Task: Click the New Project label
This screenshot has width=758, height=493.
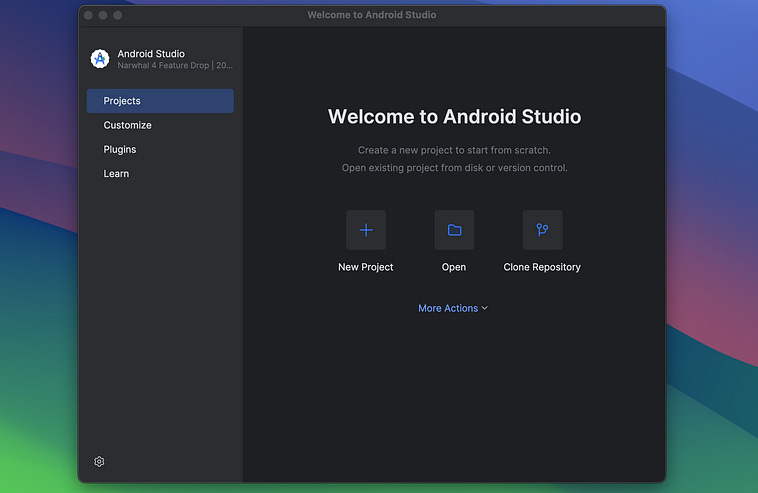Action: 365,267
